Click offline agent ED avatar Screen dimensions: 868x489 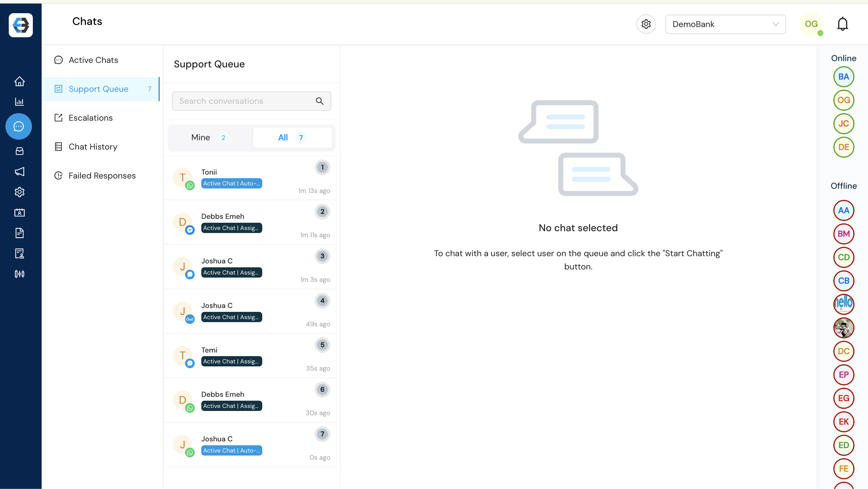coord(843,445)
